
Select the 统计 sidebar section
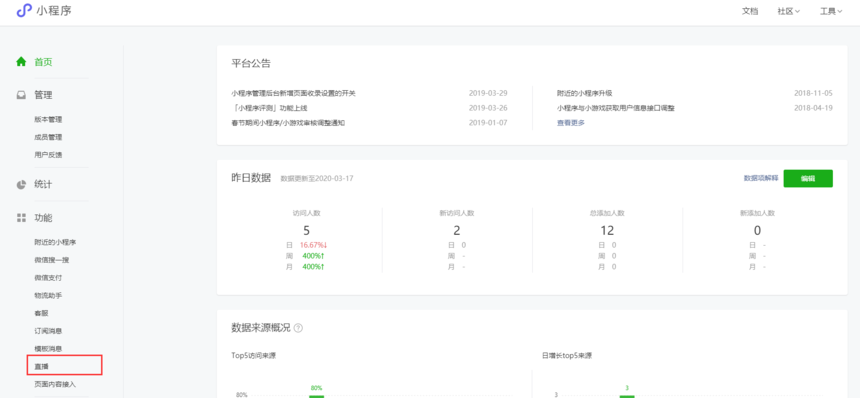coord(43,184)
